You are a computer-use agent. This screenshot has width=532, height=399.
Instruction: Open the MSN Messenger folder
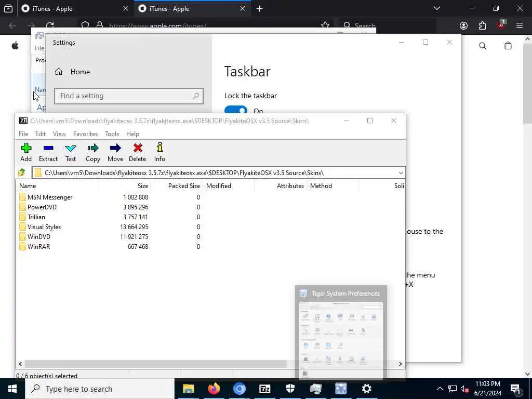click(x=49, y=197)
